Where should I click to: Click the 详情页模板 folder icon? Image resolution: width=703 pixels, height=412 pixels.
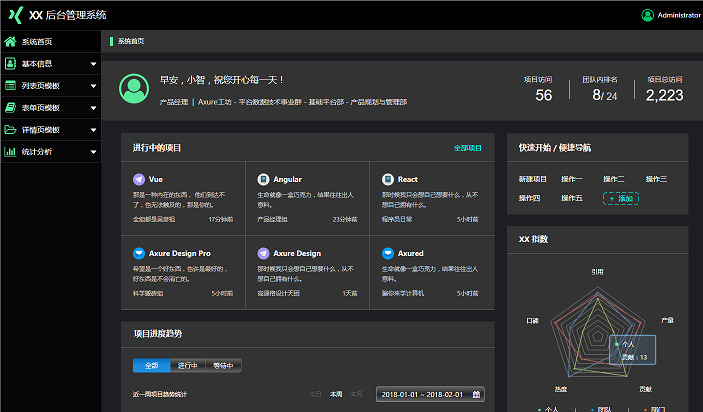(x=10, y=130)
